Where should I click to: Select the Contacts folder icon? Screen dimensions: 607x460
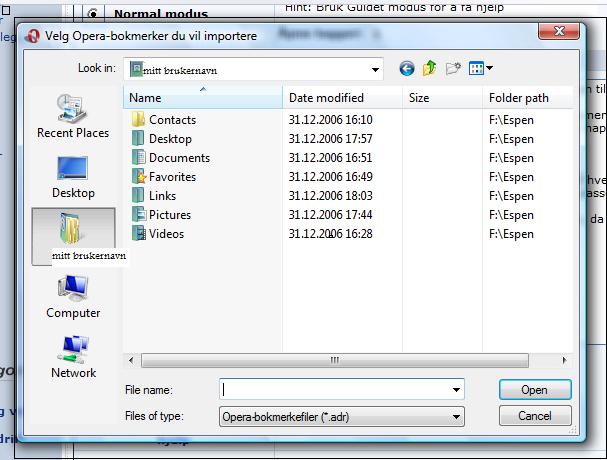tap(138, 120)
